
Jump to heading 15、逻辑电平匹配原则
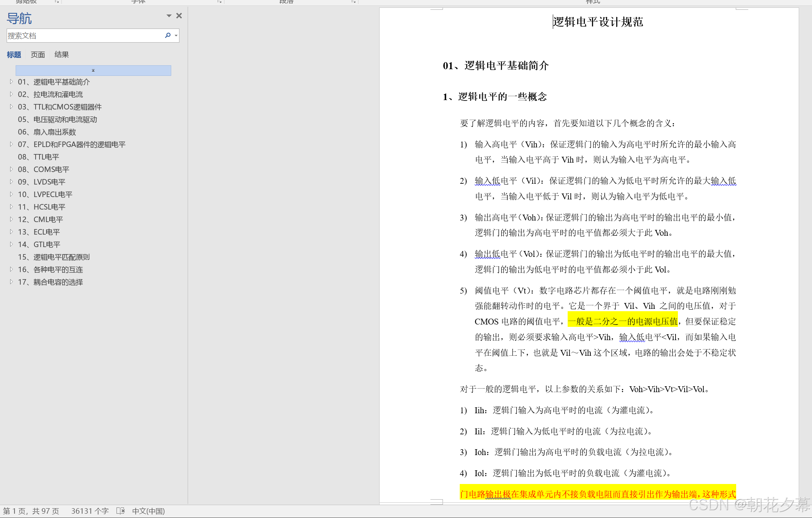coord(54,257)
